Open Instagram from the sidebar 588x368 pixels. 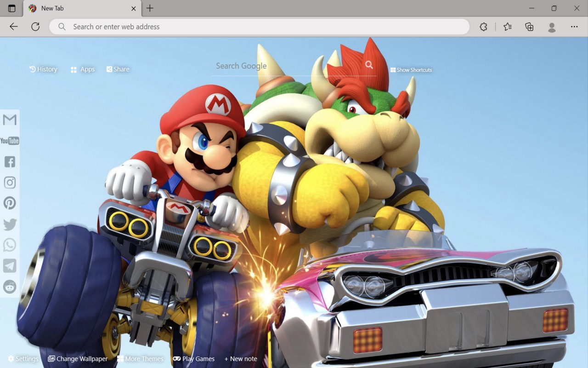tap(10, 183)
